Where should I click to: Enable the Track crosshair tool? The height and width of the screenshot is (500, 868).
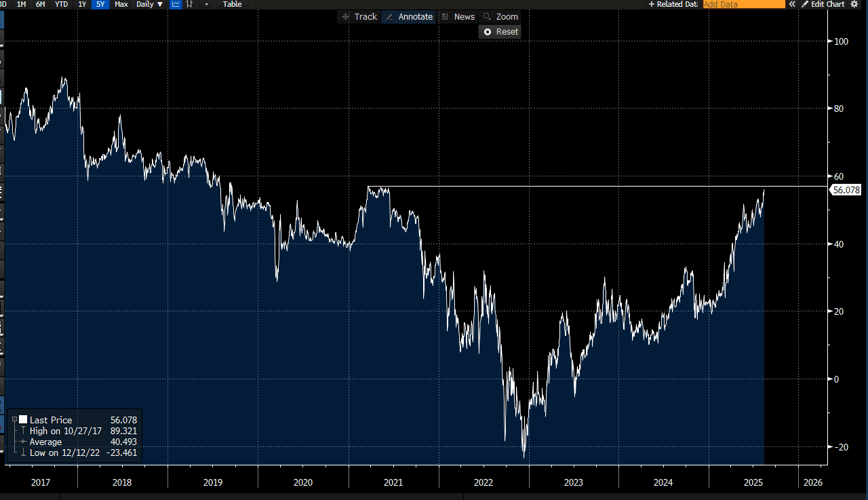pos(359,17)
